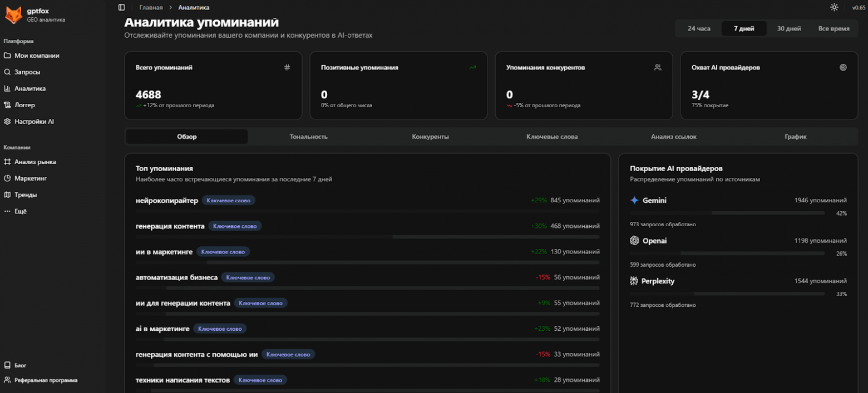Switch to the Тональность tab

[308, 136]
